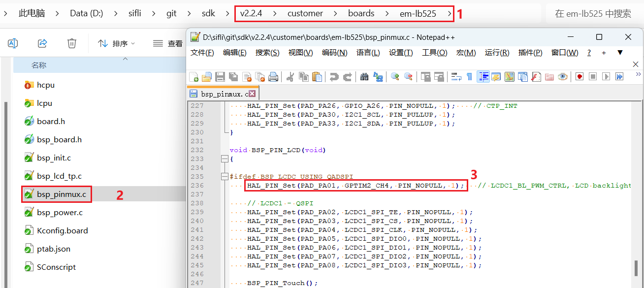Click the Close All toolbar icon
The image size is (644, 288).
(259, 77)
